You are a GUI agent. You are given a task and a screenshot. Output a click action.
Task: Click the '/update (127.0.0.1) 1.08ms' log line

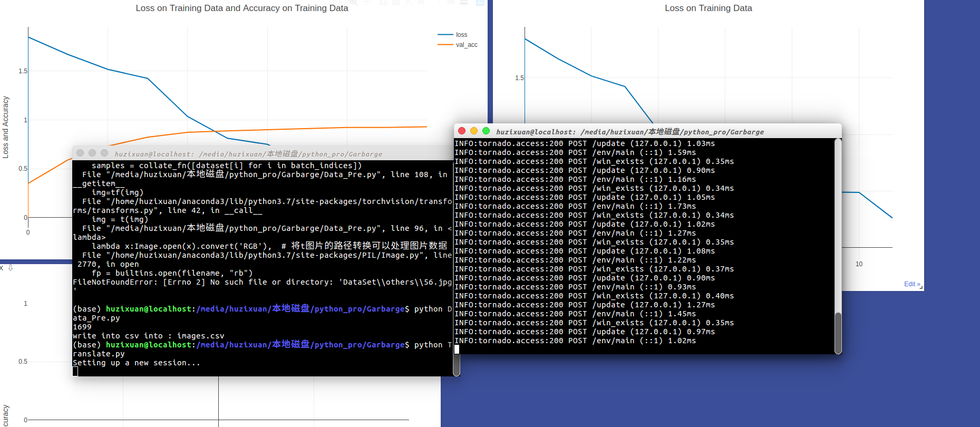[585, 251]
